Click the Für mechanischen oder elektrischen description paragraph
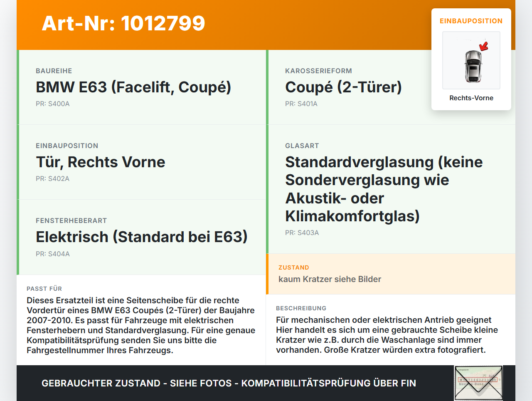 [387, 335]
